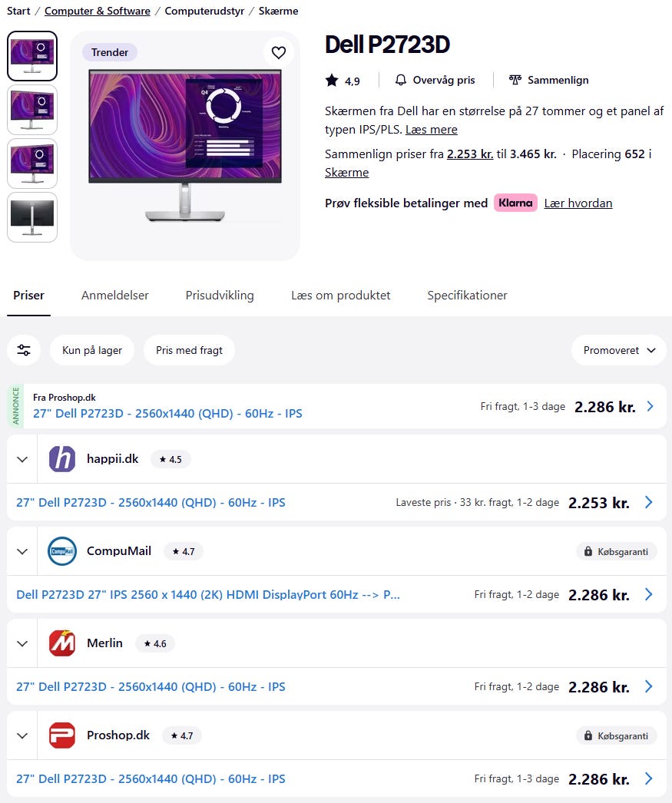Click the Merlin store logo

(62, 643)
